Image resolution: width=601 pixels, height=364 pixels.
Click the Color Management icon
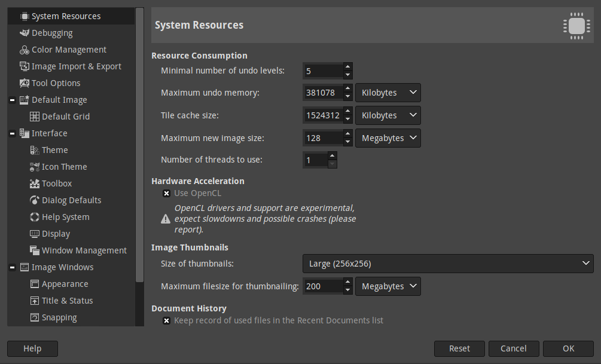25,50
